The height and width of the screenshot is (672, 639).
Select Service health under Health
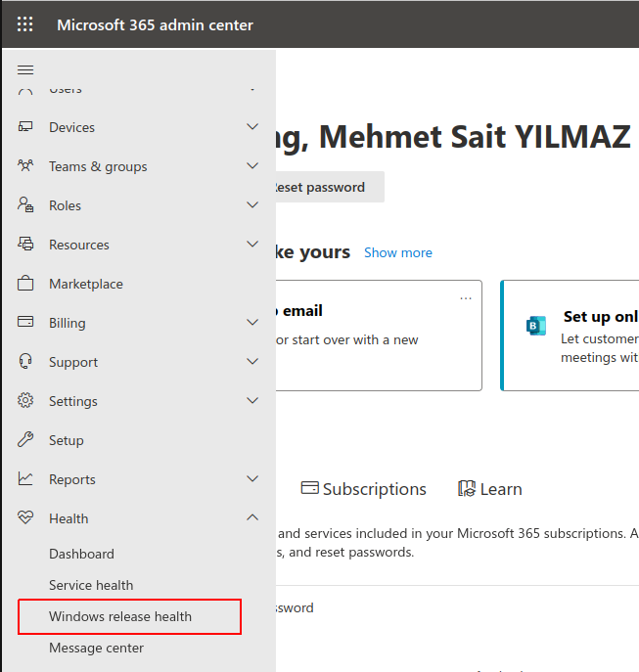[91, 585]
